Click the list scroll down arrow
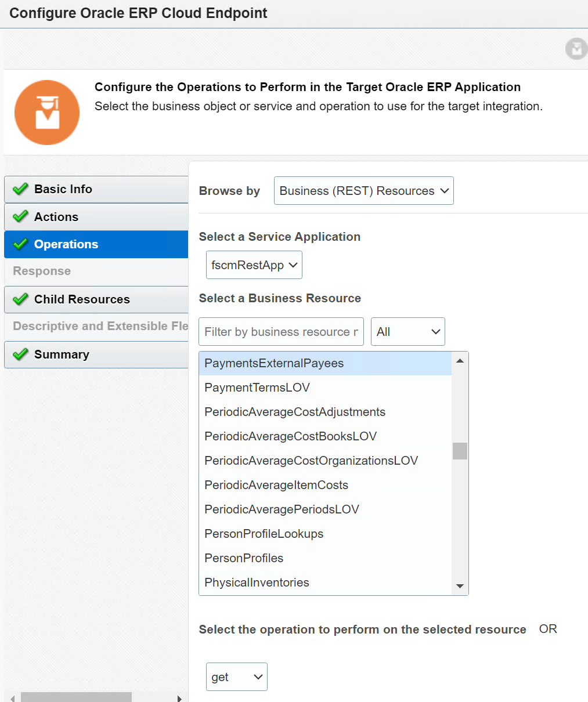 (x=460, y=586)
